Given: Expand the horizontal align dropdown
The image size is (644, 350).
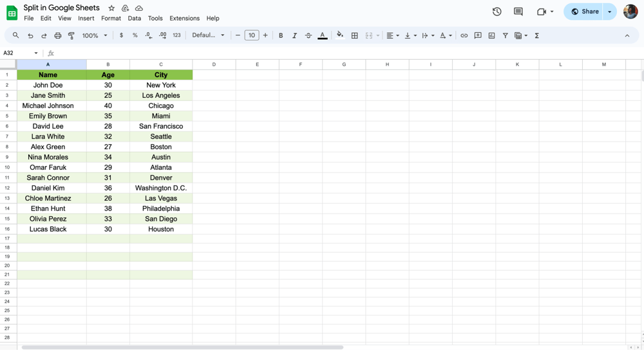Looking at the screenshot, I should point(392,36).
